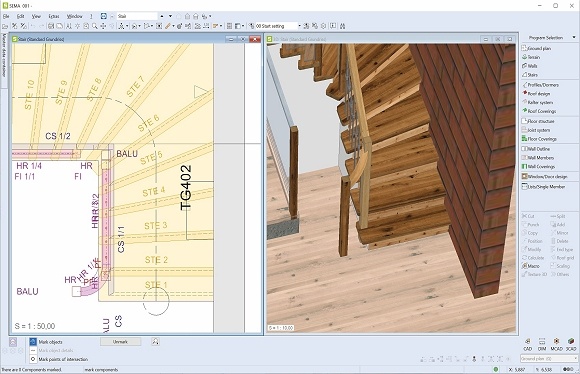Open the storey down arrow dropdown
580x374 pixels.
(170, 16)
